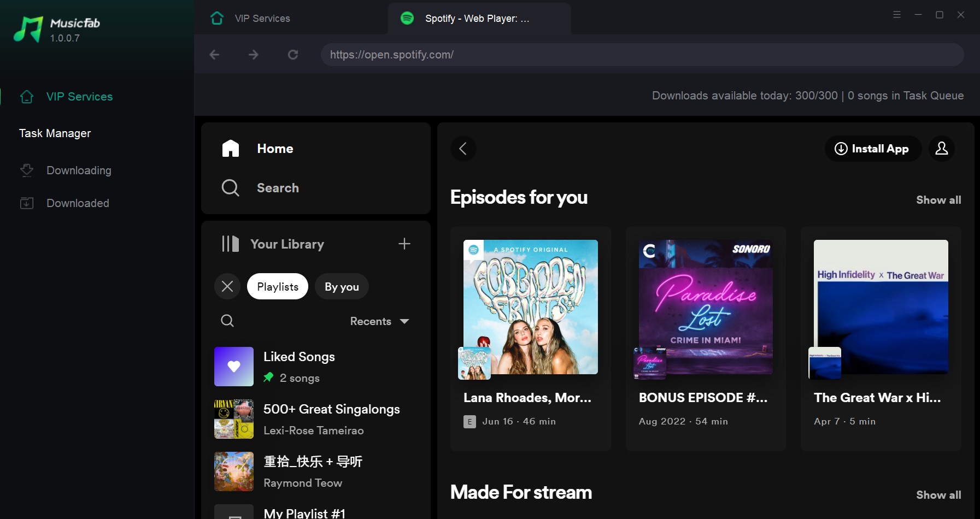Open the MusicFab hamburger menu

[897, 15]
